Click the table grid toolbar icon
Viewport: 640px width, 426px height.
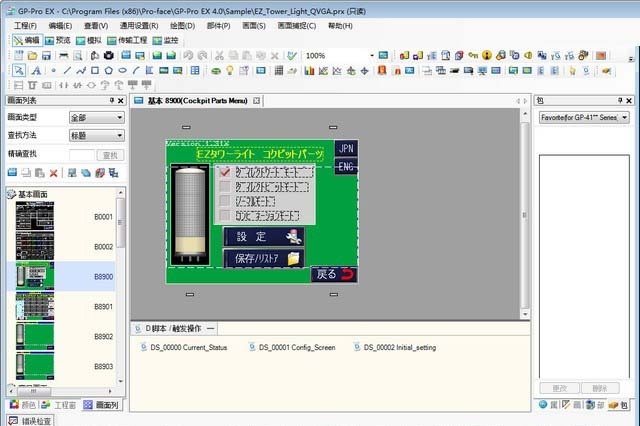click(x=195, y=71)
